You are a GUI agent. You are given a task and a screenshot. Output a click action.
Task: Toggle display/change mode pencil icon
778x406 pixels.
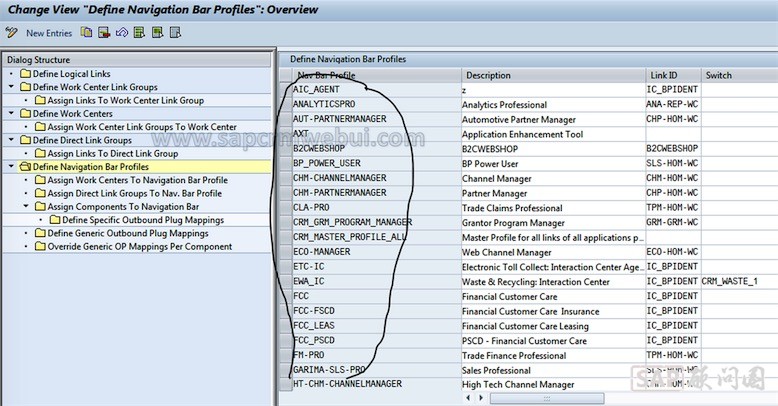click(x=11, y=33)
